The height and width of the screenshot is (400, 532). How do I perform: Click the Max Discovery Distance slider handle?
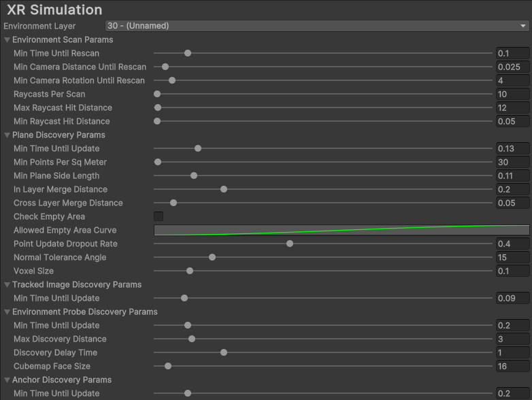pos(192,339)
